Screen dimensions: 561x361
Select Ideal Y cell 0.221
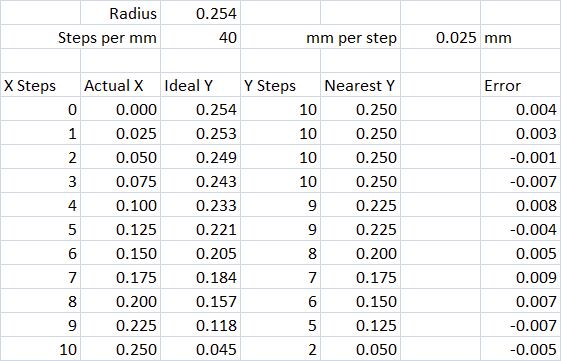click(x=201, y=229)
